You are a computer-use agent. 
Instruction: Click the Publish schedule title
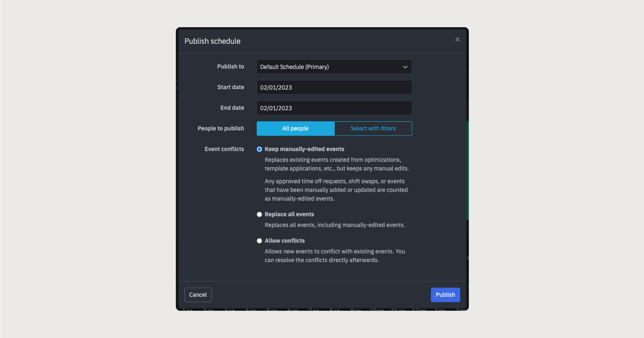point(212,41)
